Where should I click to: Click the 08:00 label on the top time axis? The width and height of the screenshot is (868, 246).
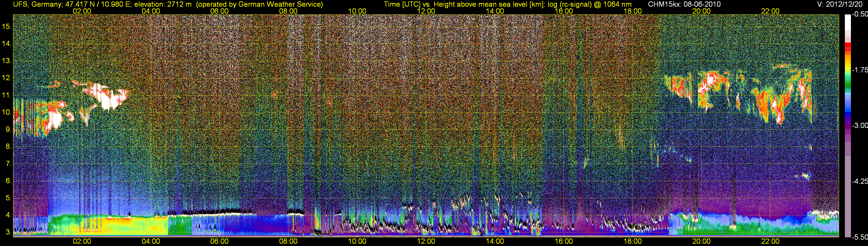[x=288, y=11]
